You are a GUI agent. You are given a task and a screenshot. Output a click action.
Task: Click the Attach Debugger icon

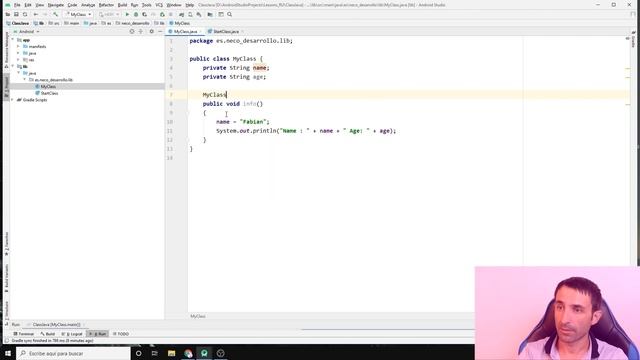pos(162,14)
